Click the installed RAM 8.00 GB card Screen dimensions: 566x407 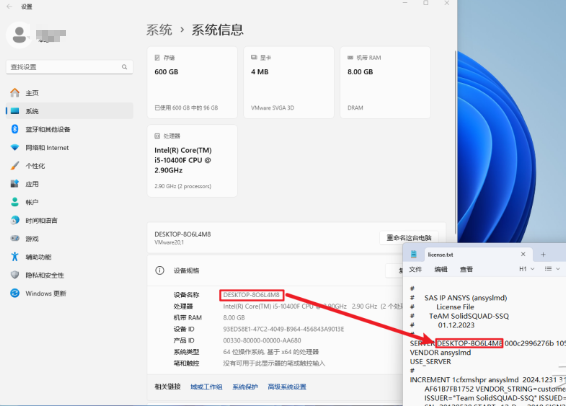point(385,82)
